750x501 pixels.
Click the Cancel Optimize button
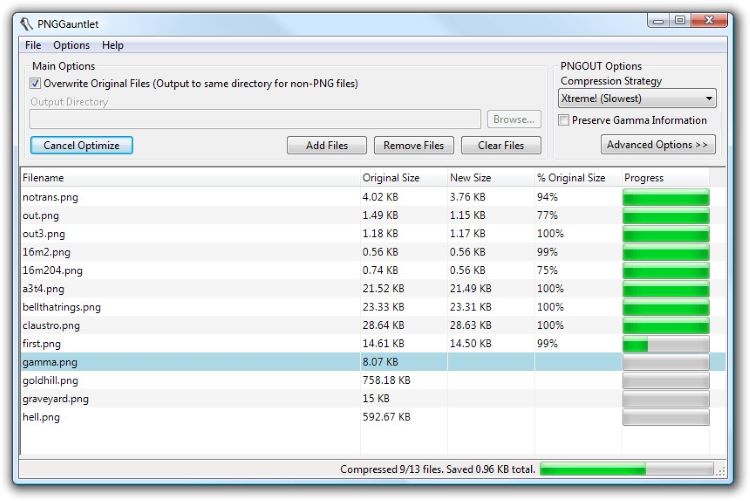pos(81,145)
